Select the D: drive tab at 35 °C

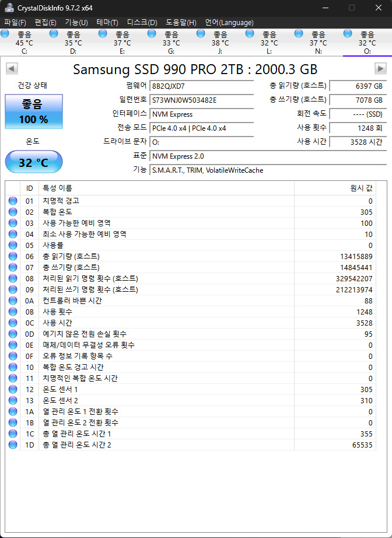[73, 43]
